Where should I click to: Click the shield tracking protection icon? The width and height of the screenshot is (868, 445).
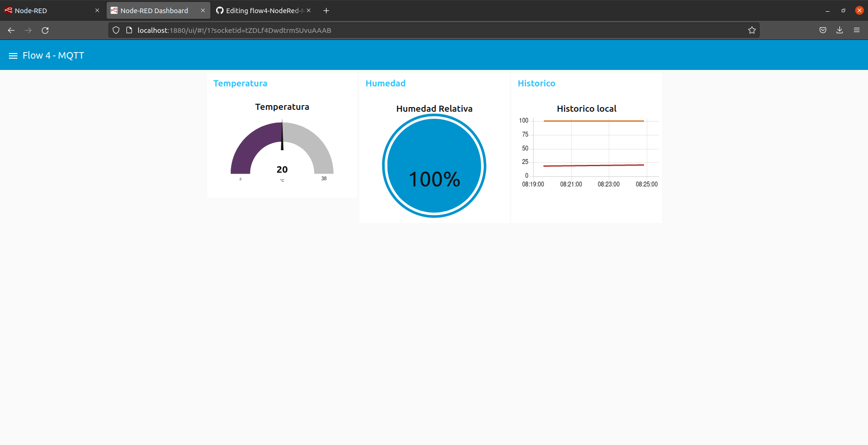pyautogui.click(x=116, y=30)
